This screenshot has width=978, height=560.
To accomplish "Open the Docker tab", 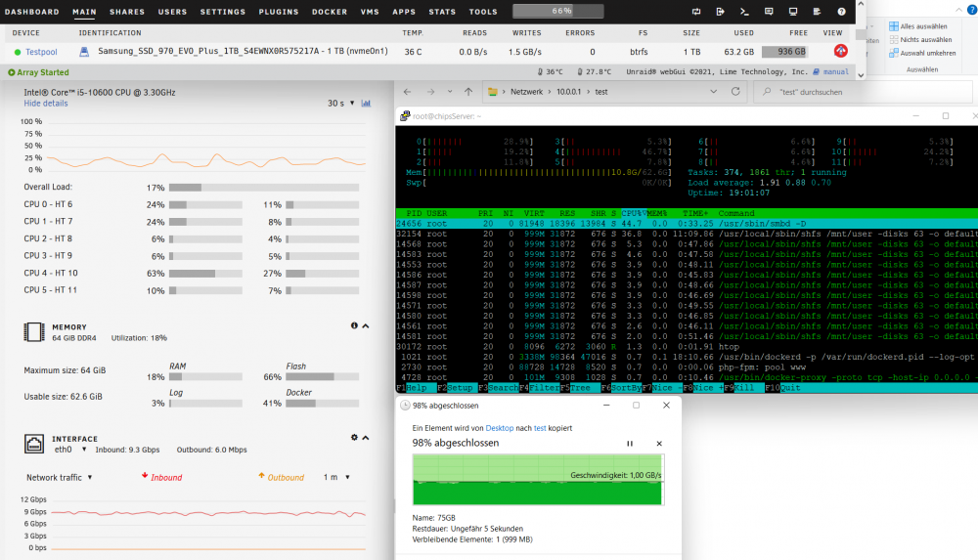I will (330, 11).
